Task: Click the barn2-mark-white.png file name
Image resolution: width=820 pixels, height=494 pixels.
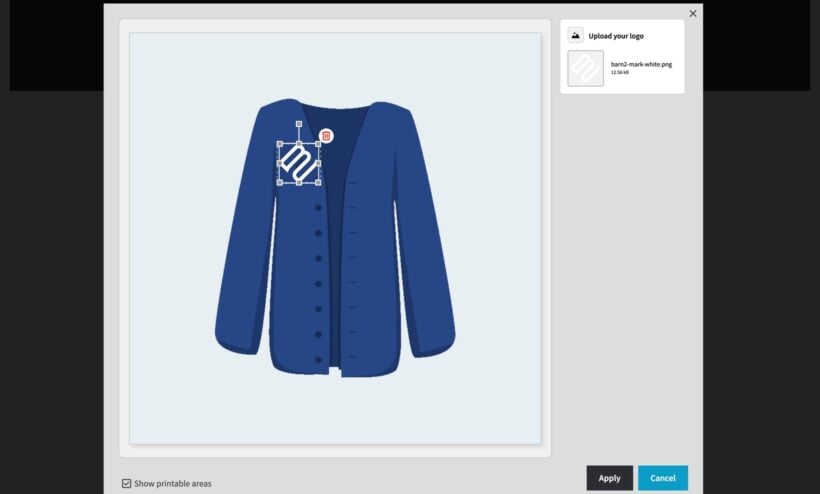Action: tap(641, 64)
